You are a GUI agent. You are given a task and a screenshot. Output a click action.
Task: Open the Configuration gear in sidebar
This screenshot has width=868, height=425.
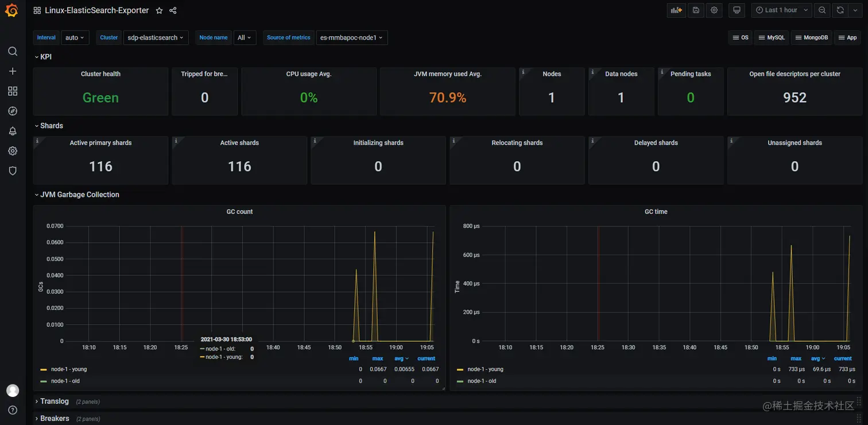[13, 151]
